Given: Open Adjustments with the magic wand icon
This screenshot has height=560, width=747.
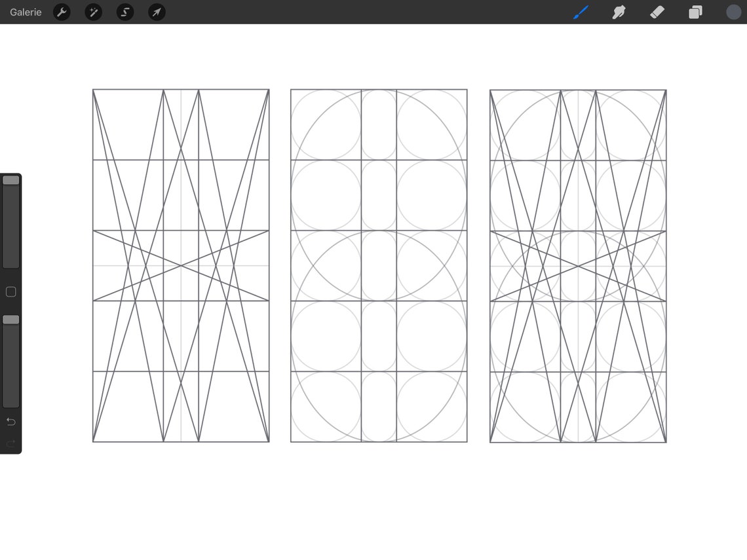Looking at the screenshot, I should point(93,12).
